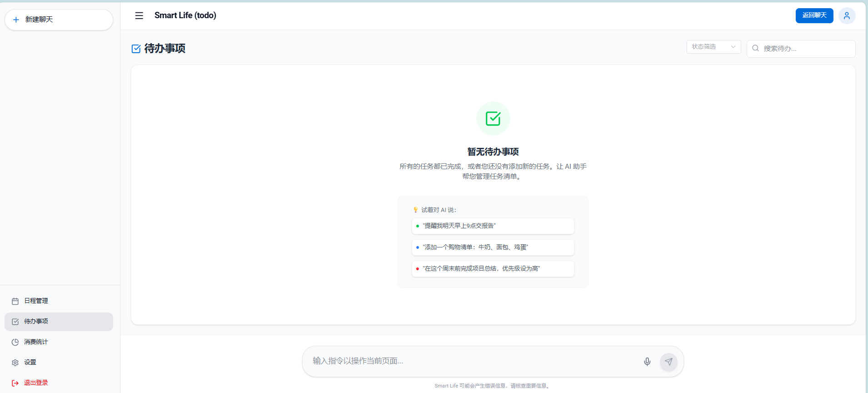Click the Smart Life (todo) title
The width and height of the screenshot is (868, 393).
[185, 15]
